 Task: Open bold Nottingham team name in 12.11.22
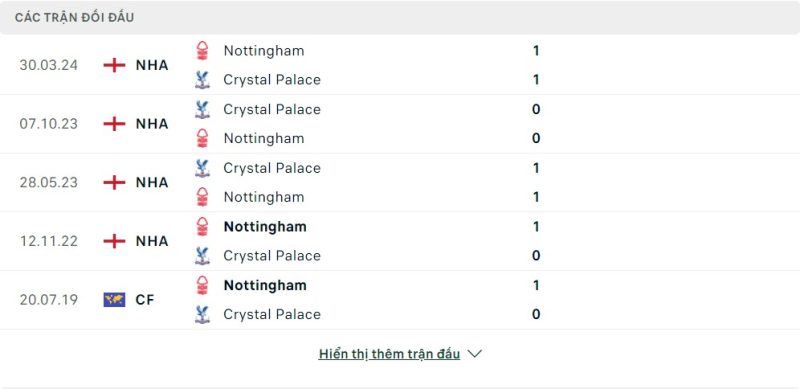(x=265, y=227)
